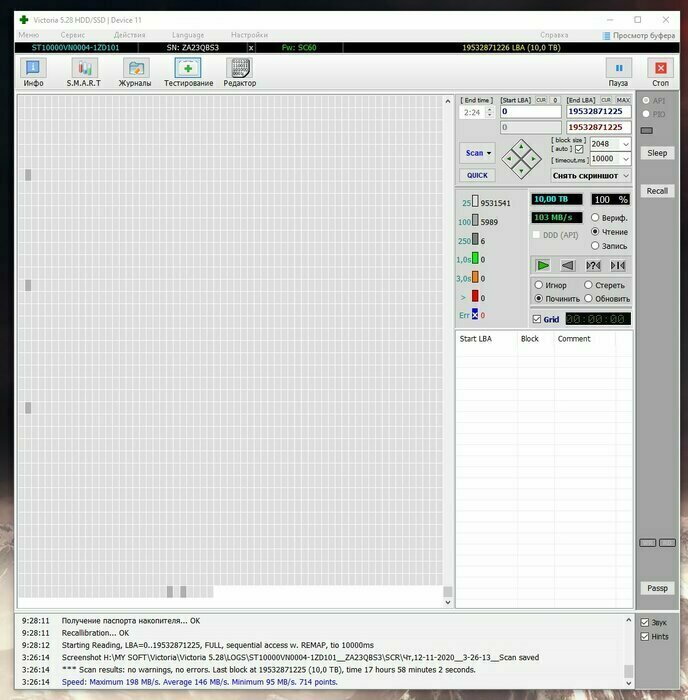688x700 pixels.
Task: Open the S.M.A.R.T attributes view
Action: coord(84,72)
